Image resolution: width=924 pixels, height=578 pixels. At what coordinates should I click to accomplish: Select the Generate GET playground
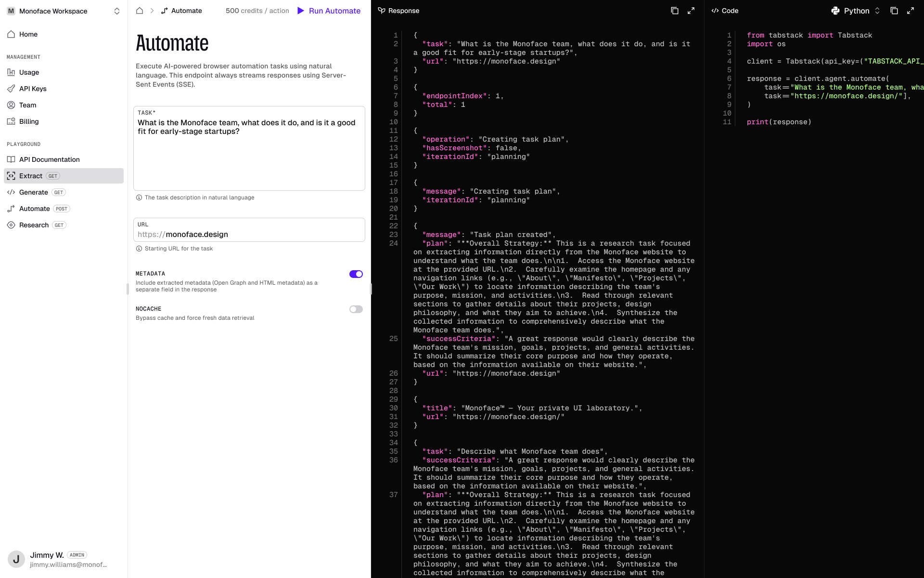click(64, 192)
